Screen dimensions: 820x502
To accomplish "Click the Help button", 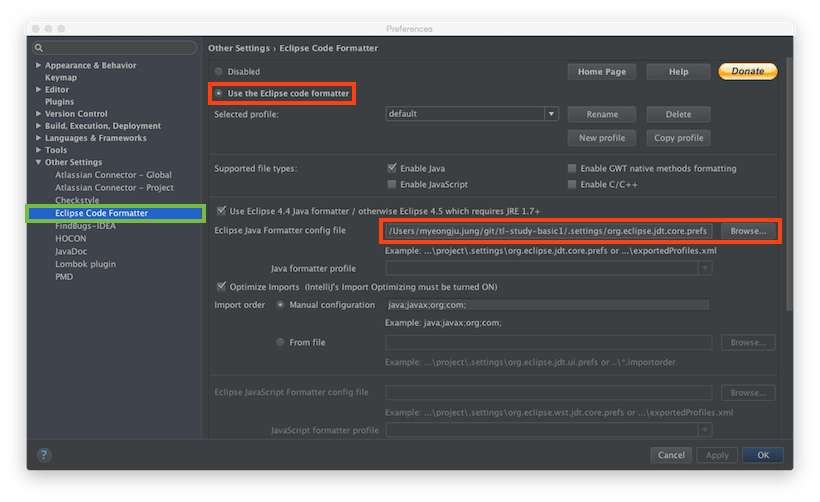I will click(x=678, y=72).
